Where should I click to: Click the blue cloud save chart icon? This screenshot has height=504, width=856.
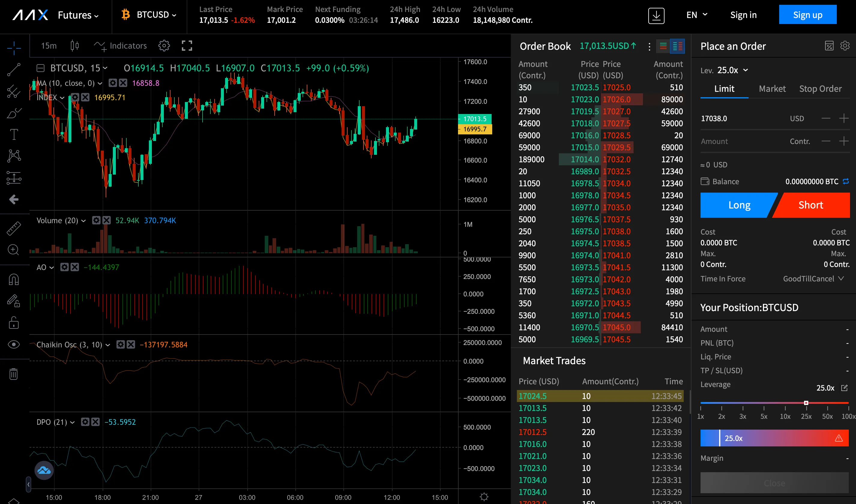[44, 470]
